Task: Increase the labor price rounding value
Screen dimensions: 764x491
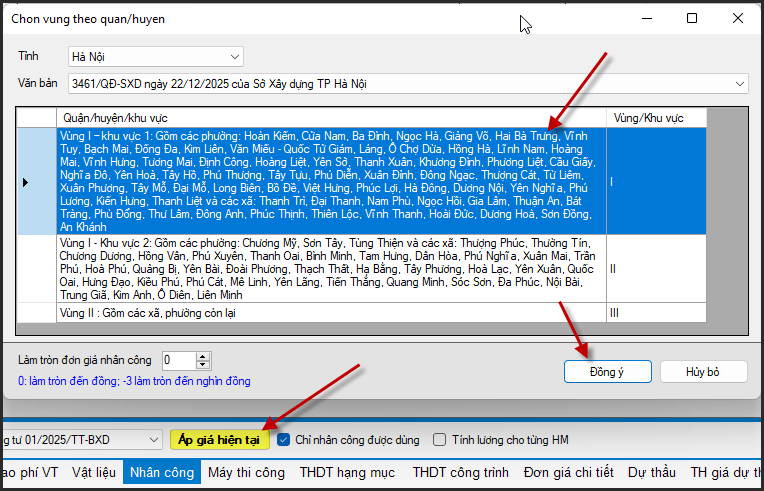Action: (204, 355)
